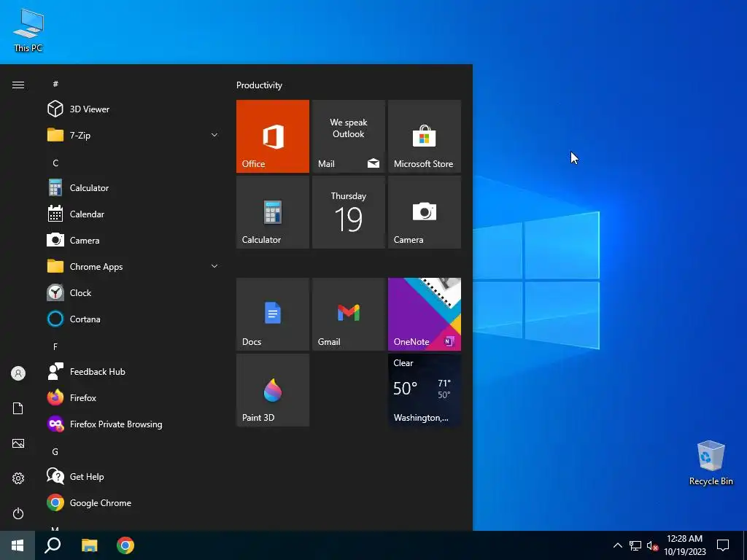The image size is (747, 560).
Task: Launch Firefox from the app list
Action: point(133,397)
